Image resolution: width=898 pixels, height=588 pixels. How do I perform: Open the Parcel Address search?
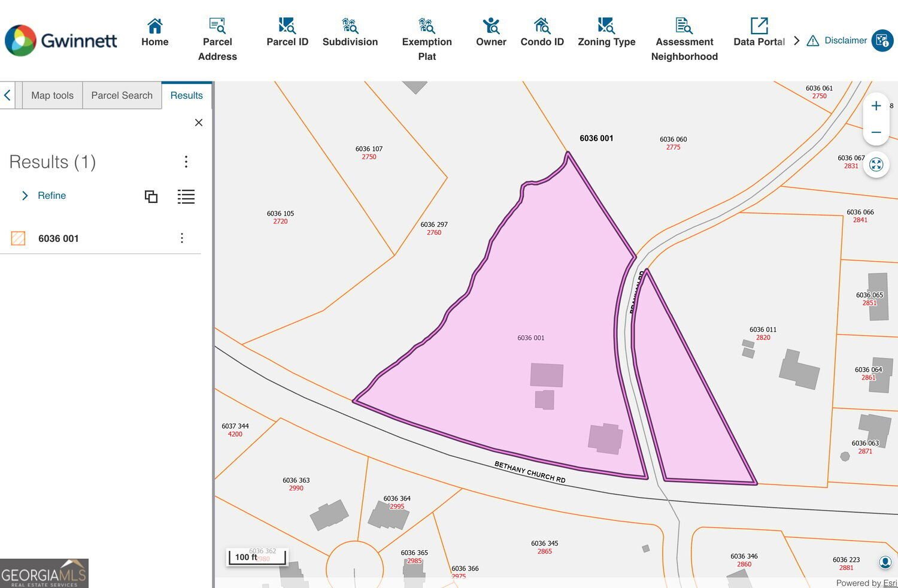[x=217, y=40]
